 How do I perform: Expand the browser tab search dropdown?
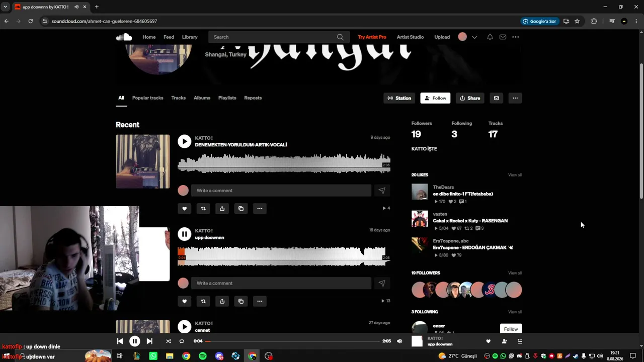[5, 7]
